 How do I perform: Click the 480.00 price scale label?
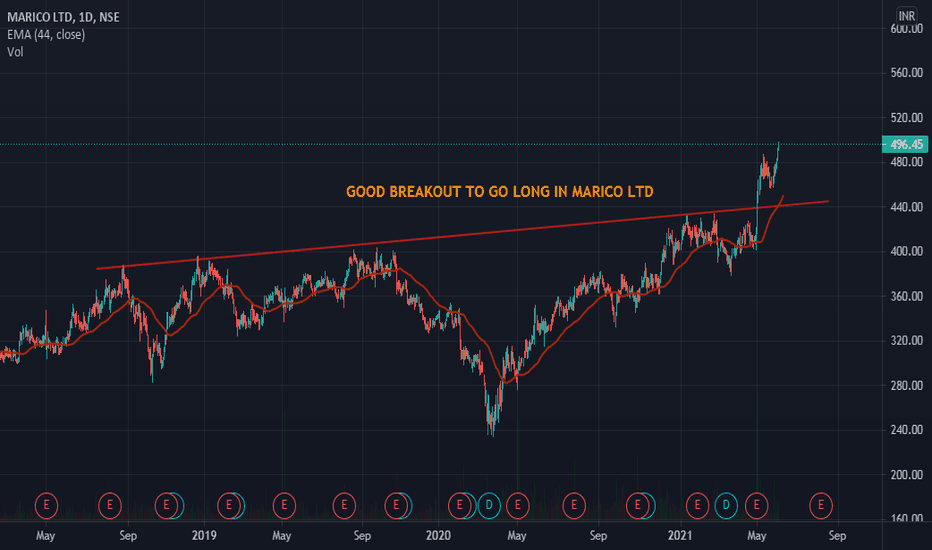coord(906,162)
